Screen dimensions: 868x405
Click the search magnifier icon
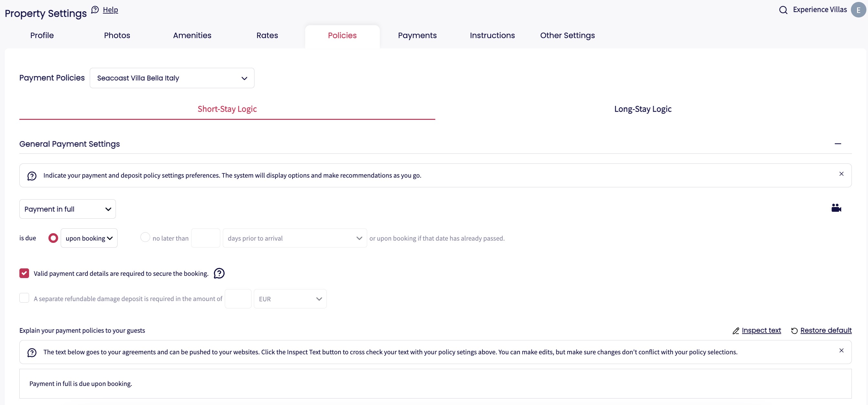(783, 10)
